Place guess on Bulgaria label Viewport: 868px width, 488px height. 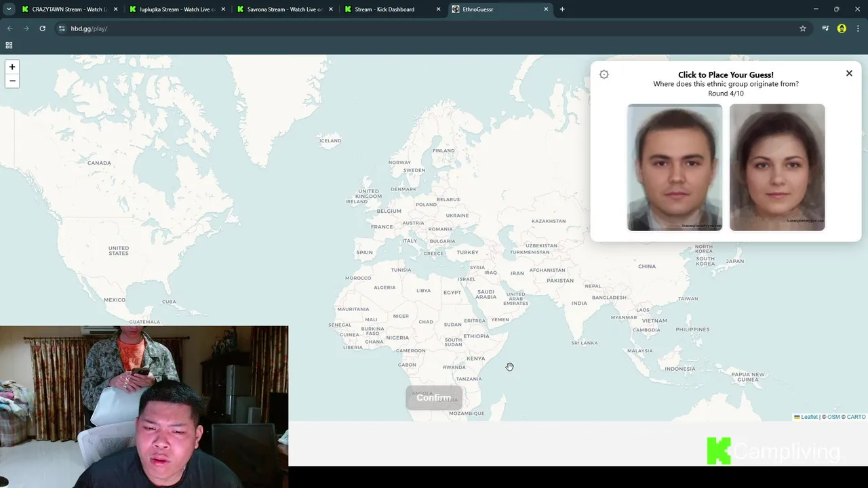pyautogui.click(x=442, y=241)
